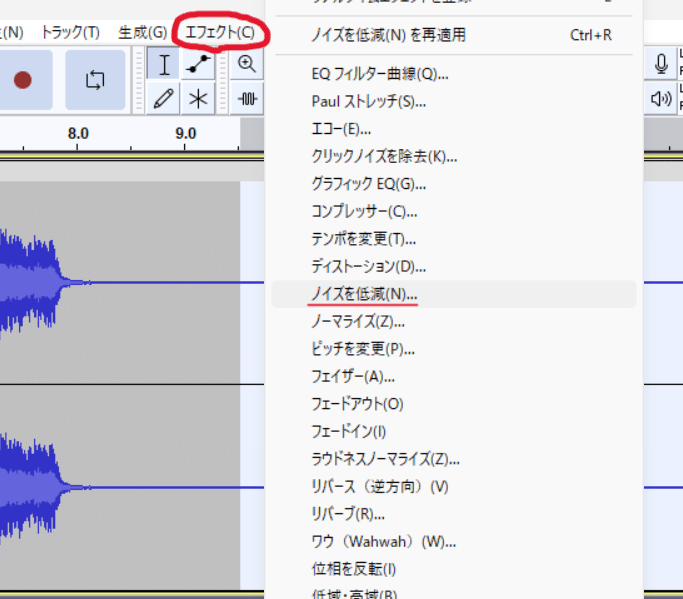Viewport: 683px width, 599px height.
Task: Choose Paul ストレッチ(S)... effect
Action: 453,102
